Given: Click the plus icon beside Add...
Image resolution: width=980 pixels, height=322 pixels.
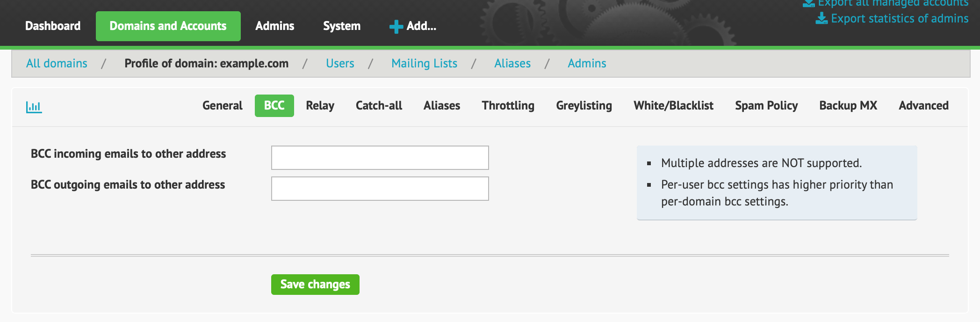Looking at the screenshot, I should 396,27.
